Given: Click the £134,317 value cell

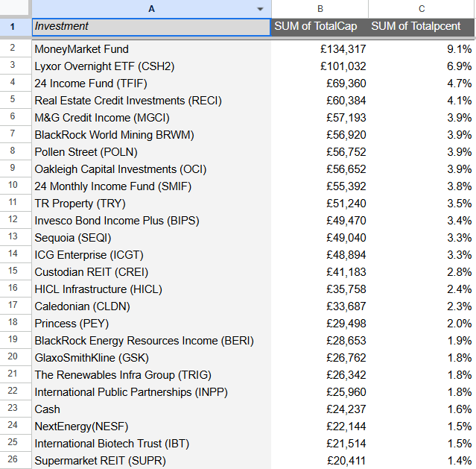Looking at the screenshot, I should click(x=320, y=49).
